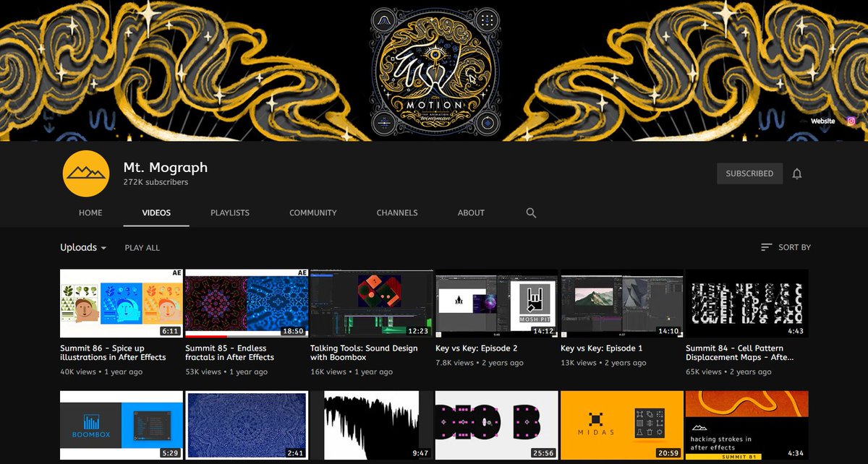
Task: Click the 53K views 1 year ago text
Action: point(226,372)
